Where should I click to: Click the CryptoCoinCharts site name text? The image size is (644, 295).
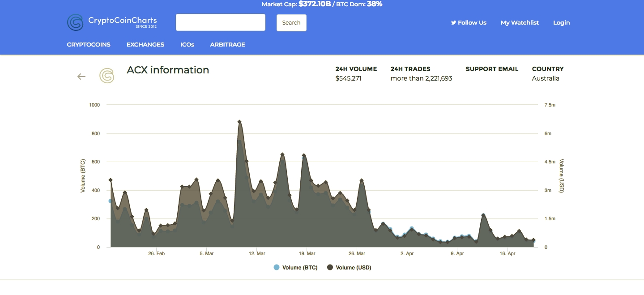coord(122,21)
